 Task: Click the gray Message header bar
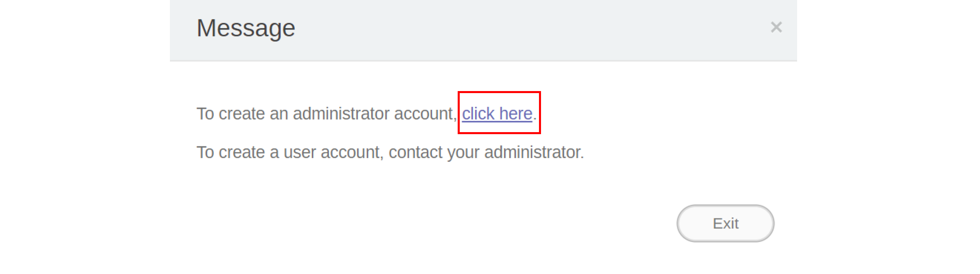click(x=483, y=30)
